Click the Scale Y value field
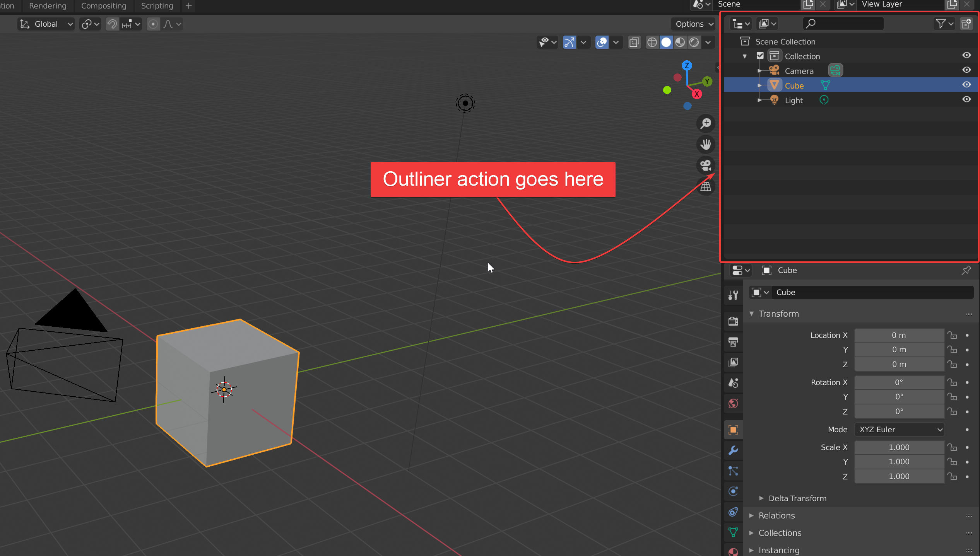The height and width of the screenshot is (556, 980). (899, 462)
